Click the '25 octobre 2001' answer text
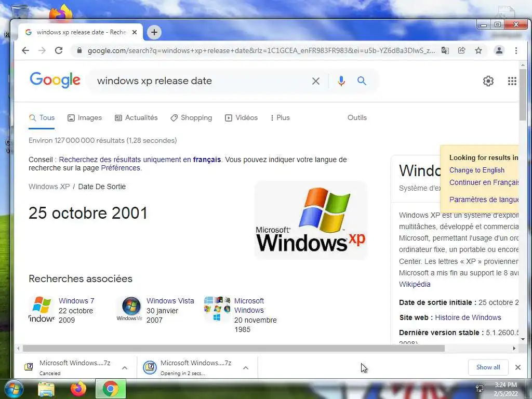Viewport: 532px width, 399px height. pyautogui.click(x=88, y=213)
